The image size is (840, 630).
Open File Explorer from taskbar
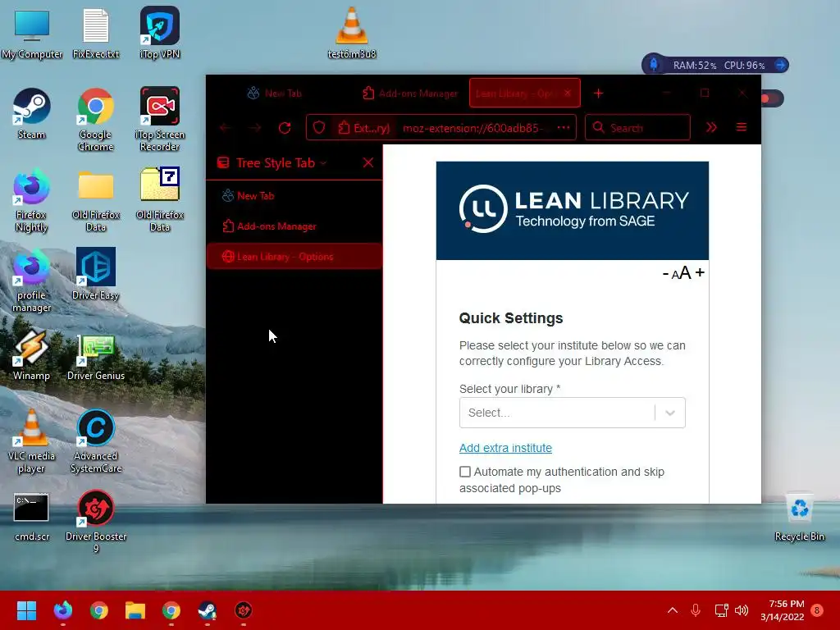tap(135, 610)
